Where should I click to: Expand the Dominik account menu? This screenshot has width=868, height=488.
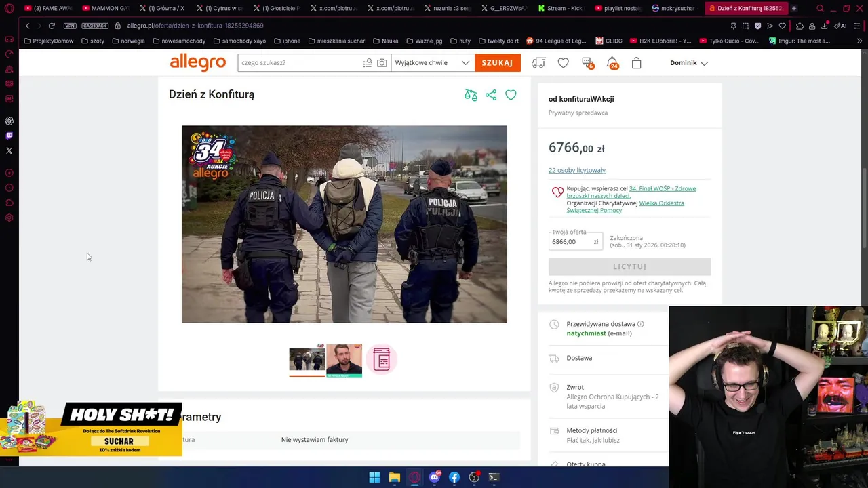click(688, 62)
